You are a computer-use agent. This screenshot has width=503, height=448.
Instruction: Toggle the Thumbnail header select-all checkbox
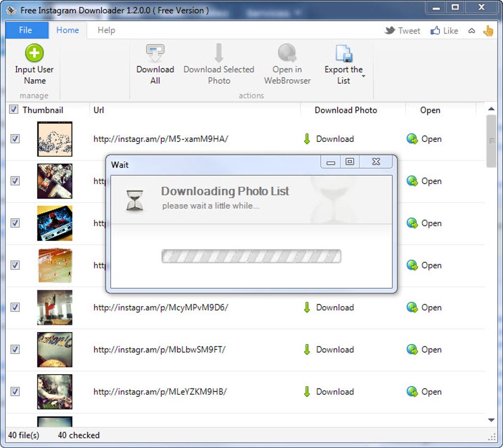(x=13, y=109)
